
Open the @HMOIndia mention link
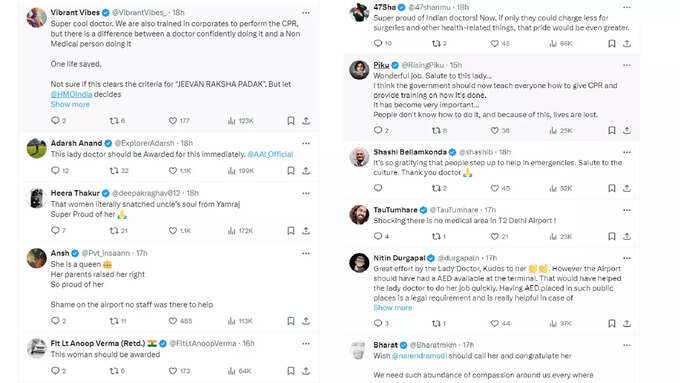point(71,94)
